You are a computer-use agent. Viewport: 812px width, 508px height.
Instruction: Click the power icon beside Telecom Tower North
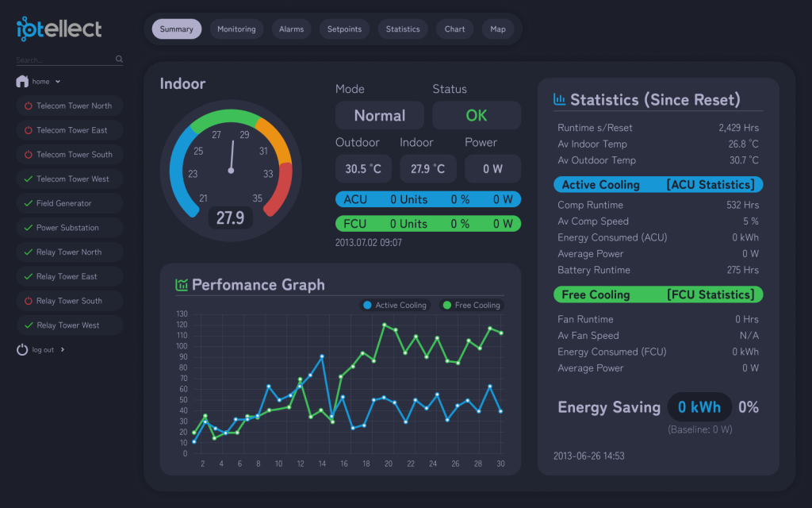28,106
